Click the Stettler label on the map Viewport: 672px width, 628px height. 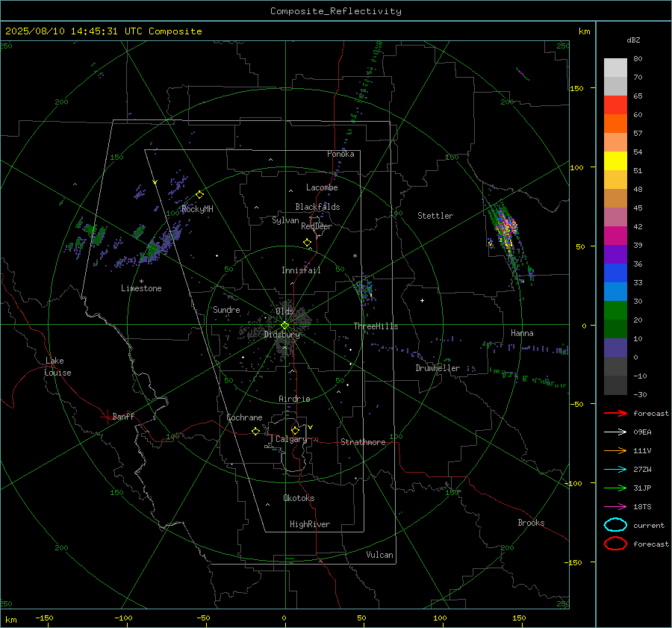435,216
